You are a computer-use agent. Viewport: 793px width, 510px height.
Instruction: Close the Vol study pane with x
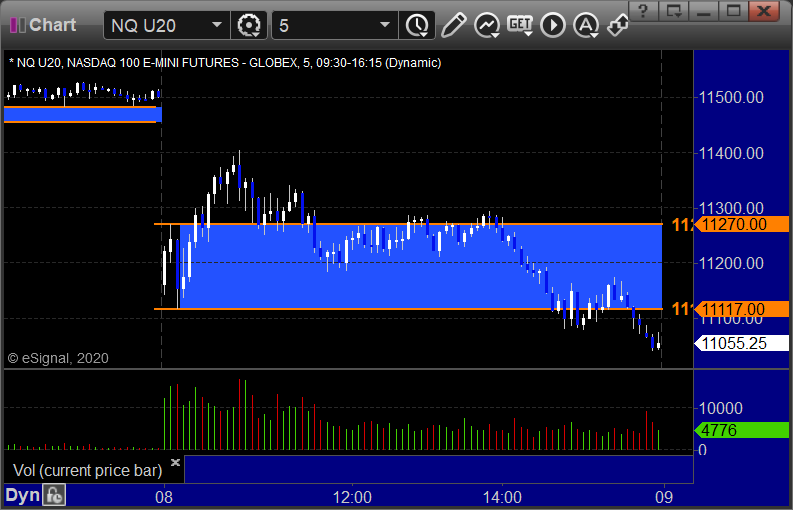pyautogui.click(x=175, y=462)
